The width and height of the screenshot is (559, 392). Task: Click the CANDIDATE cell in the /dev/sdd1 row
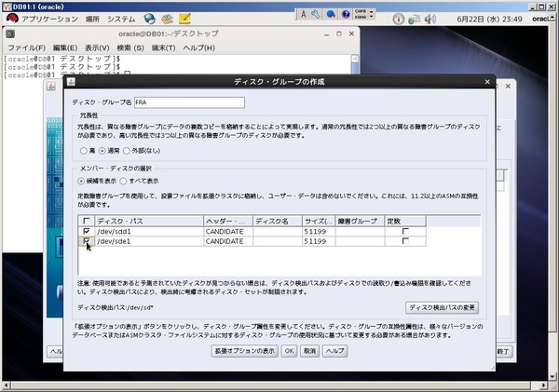point(228,232)
